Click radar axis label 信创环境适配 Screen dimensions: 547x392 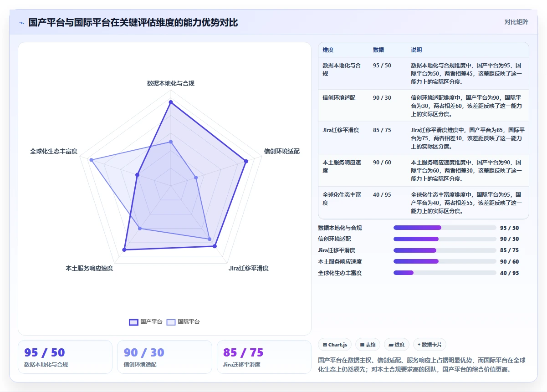(x=282, y=151)
